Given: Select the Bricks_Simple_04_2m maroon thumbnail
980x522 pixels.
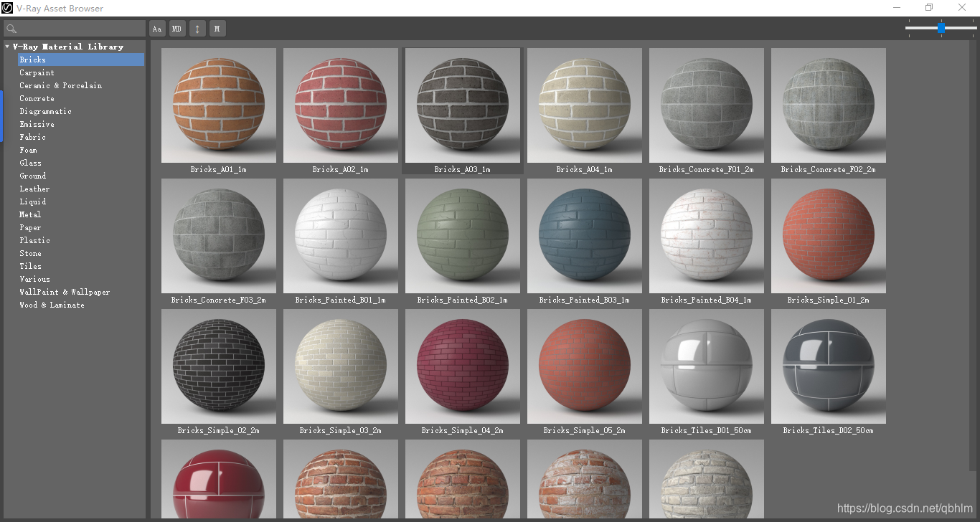Looking at the screenshot, I should (463, 366).
